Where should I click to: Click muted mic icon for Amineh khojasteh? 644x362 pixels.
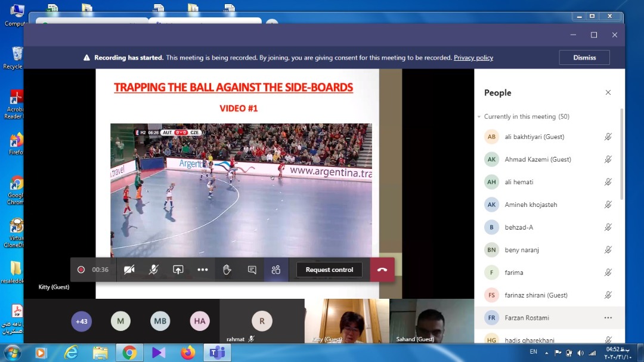608,205
